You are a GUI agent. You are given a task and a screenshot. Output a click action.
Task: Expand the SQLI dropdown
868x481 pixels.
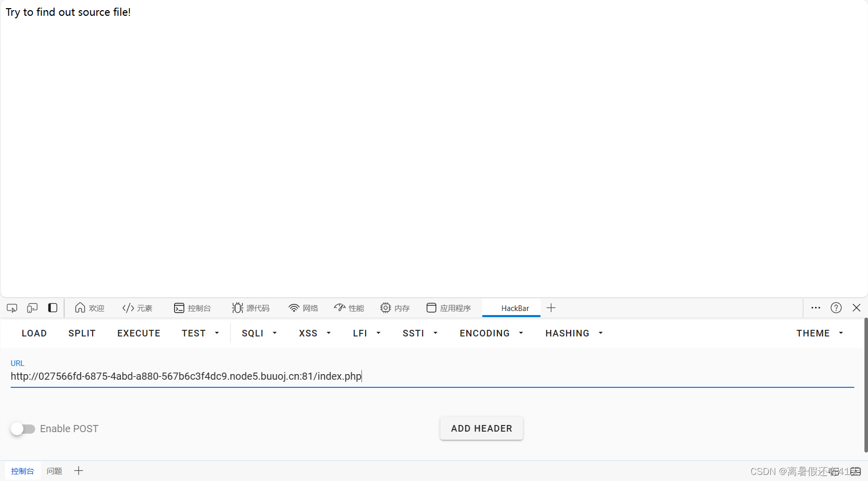click(259, 333)
